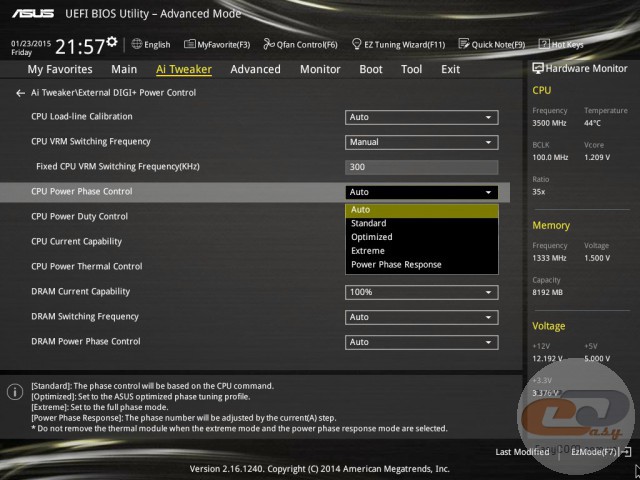
Task: Go to the My Favorites tab
Action: 60,69
